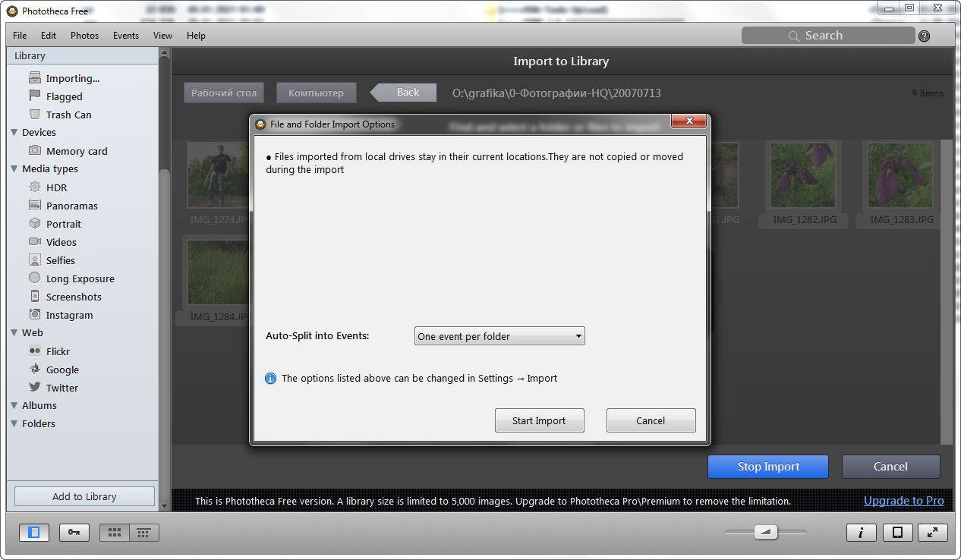961x560 pixels.
Task: Click the Start Import button
Action: coord(539,420)
